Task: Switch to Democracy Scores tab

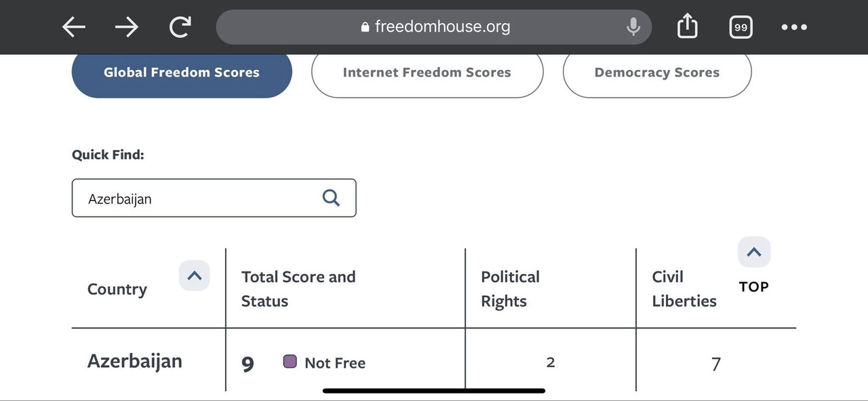Action: (657, 73)
